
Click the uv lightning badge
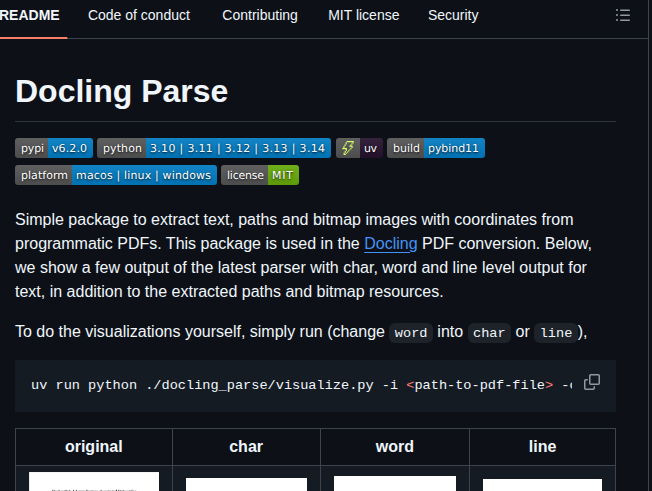pos(359,148)
